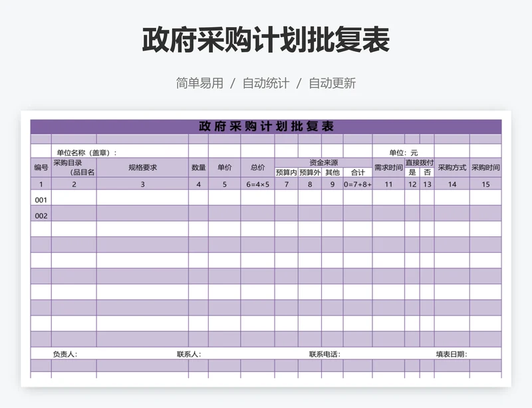Click the 预算内 sub-header cell
Screen dimensions: 532x408
coord(287,172)
